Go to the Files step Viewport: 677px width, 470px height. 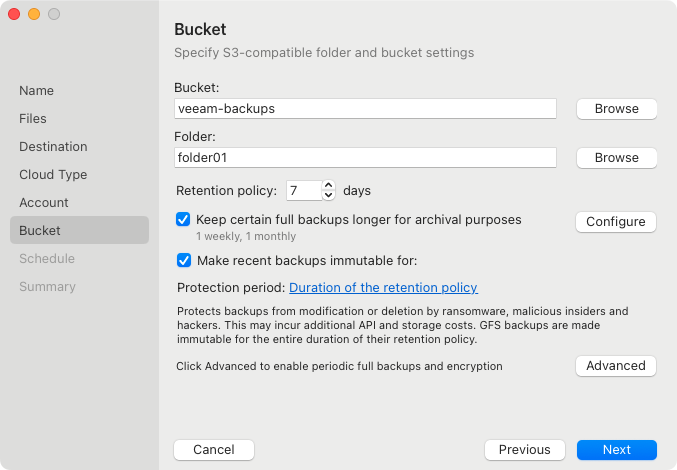[33, 118]
